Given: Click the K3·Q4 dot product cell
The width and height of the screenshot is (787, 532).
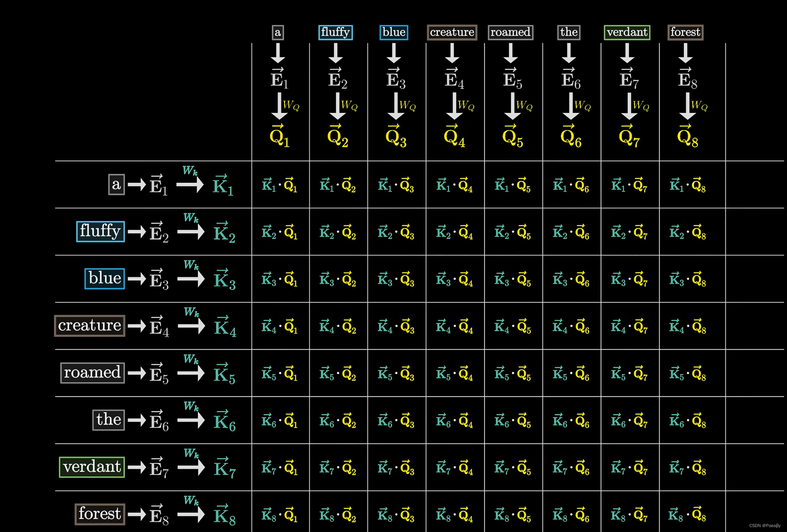Looking at the screenshot, I should pyautogui.click(x=454, y=279).
